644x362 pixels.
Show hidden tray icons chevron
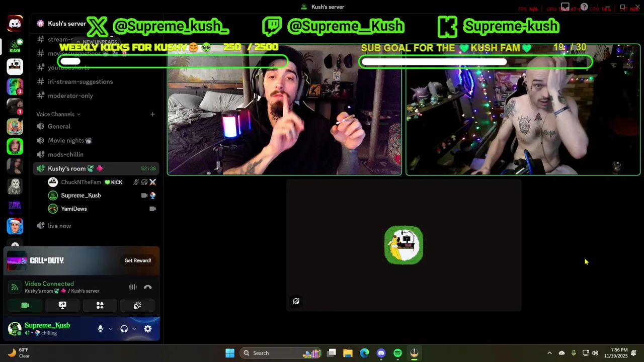[549, 353]
